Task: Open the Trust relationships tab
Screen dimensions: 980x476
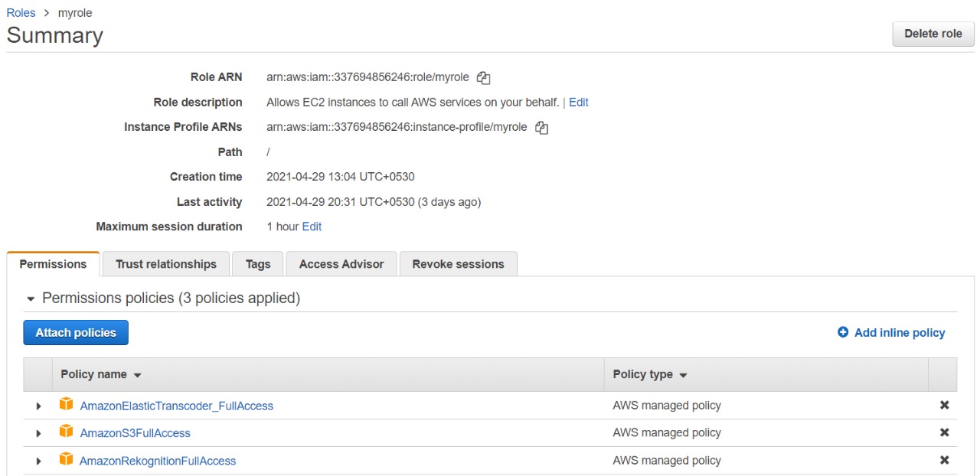Action: click(x=166, y=264)
